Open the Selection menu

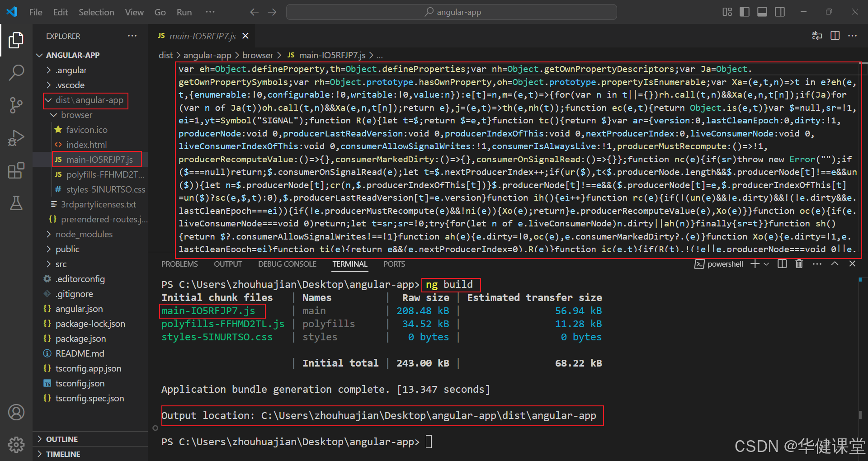[96, 12]
